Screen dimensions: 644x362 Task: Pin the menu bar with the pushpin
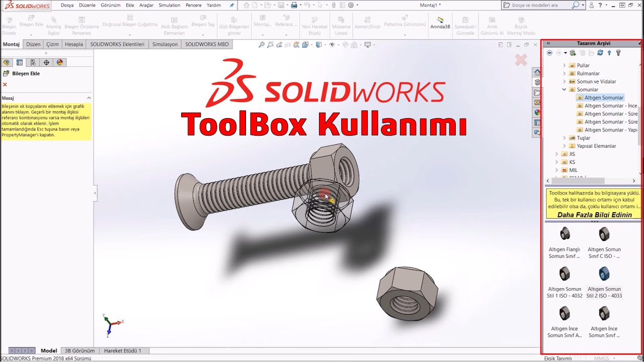232,5
